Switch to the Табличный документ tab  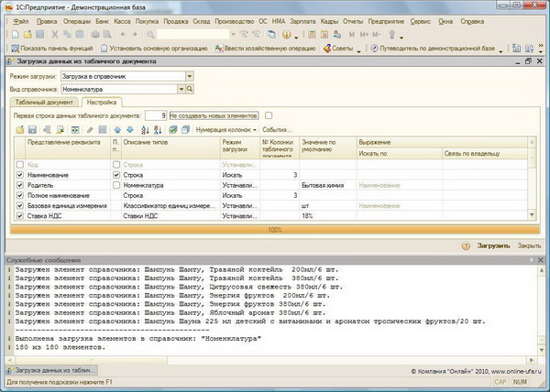click(x=44, y=103)
